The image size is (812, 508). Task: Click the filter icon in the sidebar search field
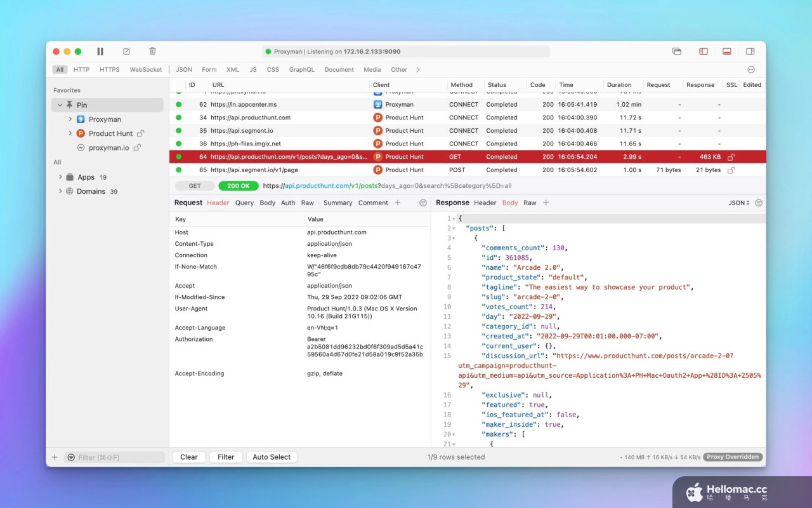71,457
